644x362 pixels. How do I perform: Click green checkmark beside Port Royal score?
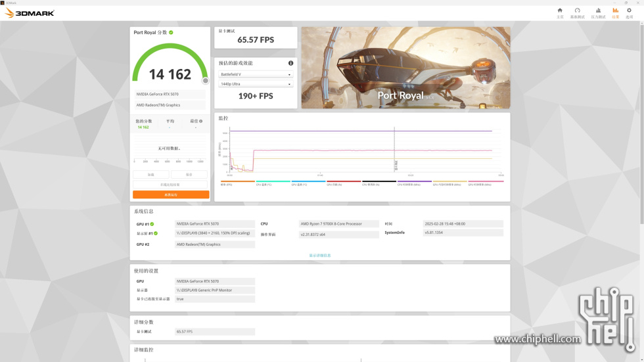click(x=171, y=32)
